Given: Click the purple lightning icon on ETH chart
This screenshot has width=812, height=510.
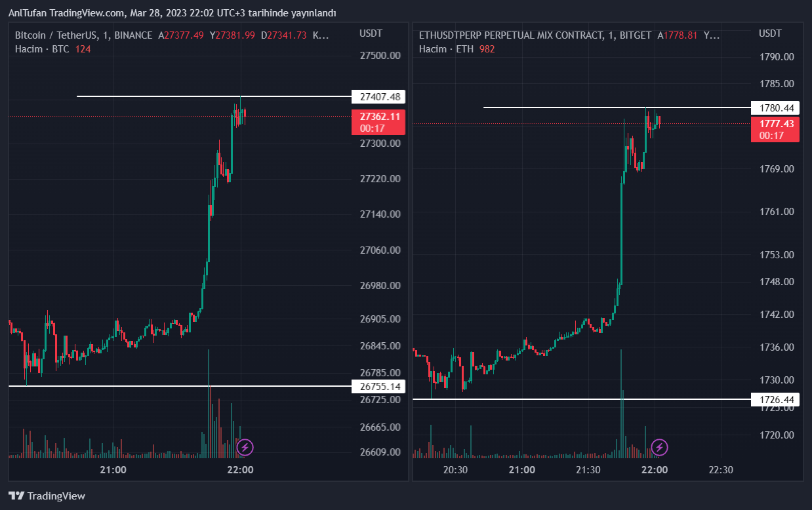Looking at the screenshot, I should pos(660,448).
